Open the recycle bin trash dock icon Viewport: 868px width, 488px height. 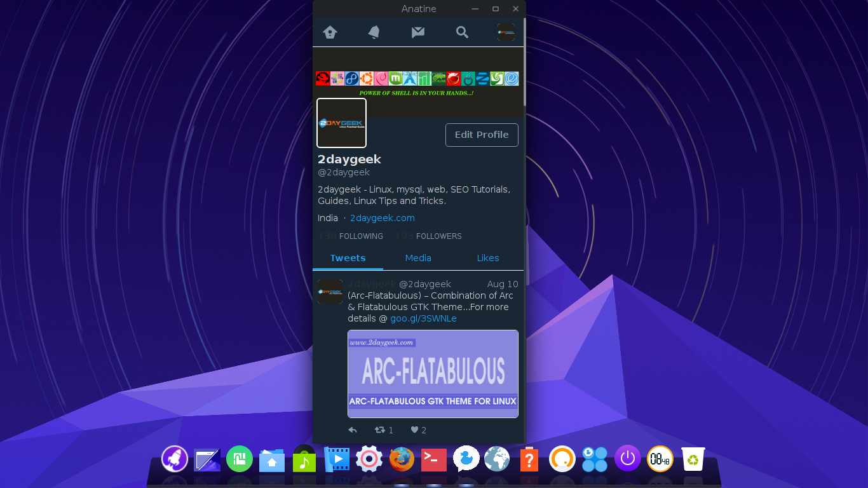693,459
